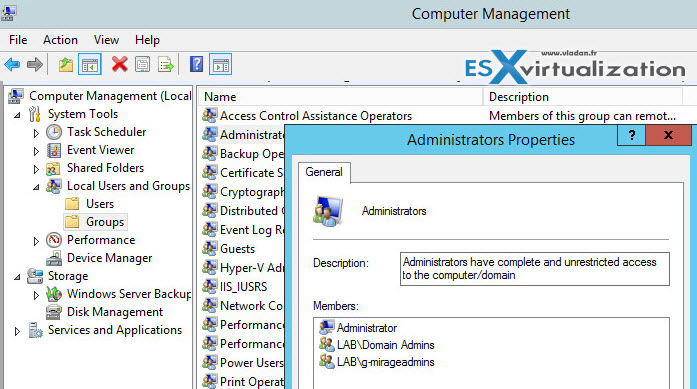Select LAB\g-mirageadmins in the Members list
Image resolution: width=697 pixels, height=389 pixels.
[x=385, y=362]
